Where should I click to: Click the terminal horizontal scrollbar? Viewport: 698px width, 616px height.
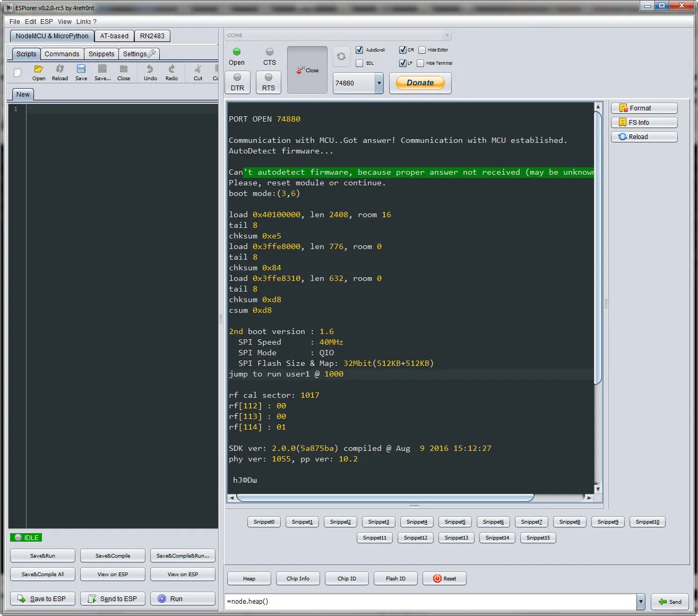pos(385,498)
